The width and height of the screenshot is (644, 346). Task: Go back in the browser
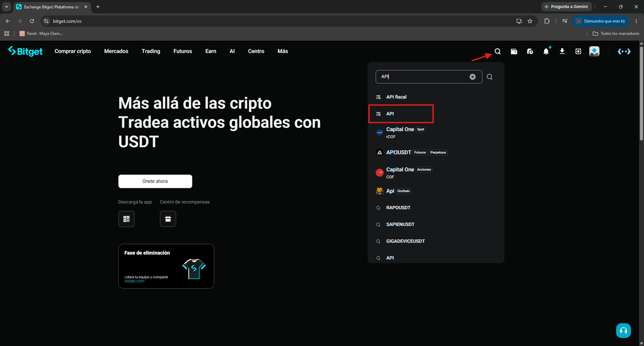[x=8, y=21]
